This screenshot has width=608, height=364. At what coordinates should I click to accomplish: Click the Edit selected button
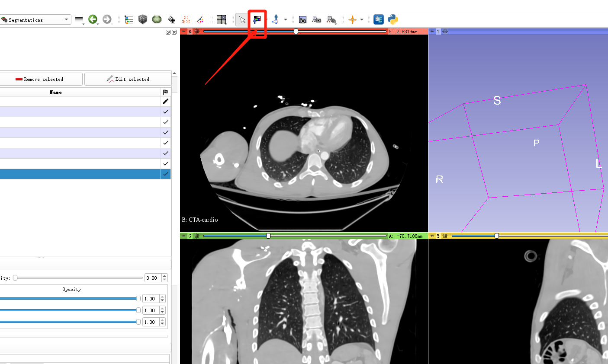pyautogui.click(x=128, y=79)
